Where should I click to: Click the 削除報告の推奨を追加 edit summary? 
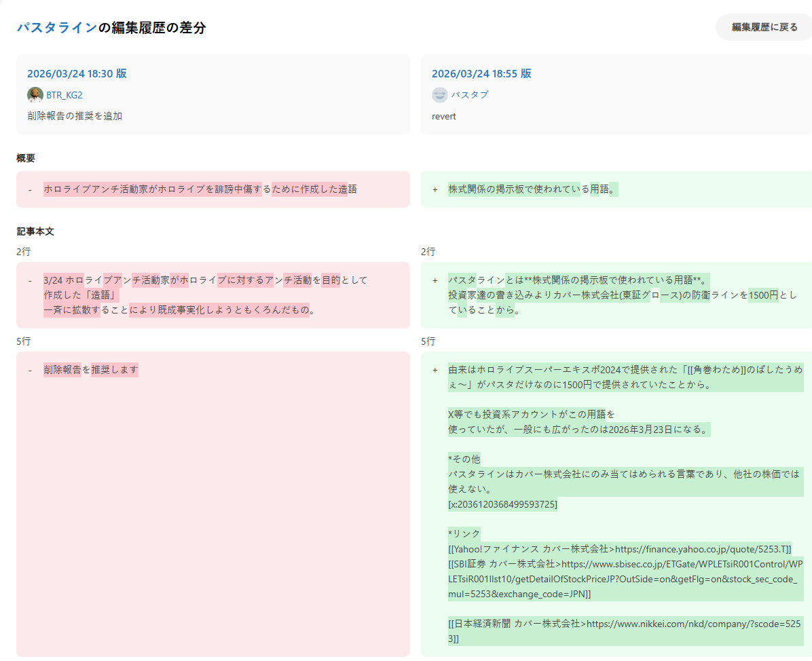coord(75,116)
